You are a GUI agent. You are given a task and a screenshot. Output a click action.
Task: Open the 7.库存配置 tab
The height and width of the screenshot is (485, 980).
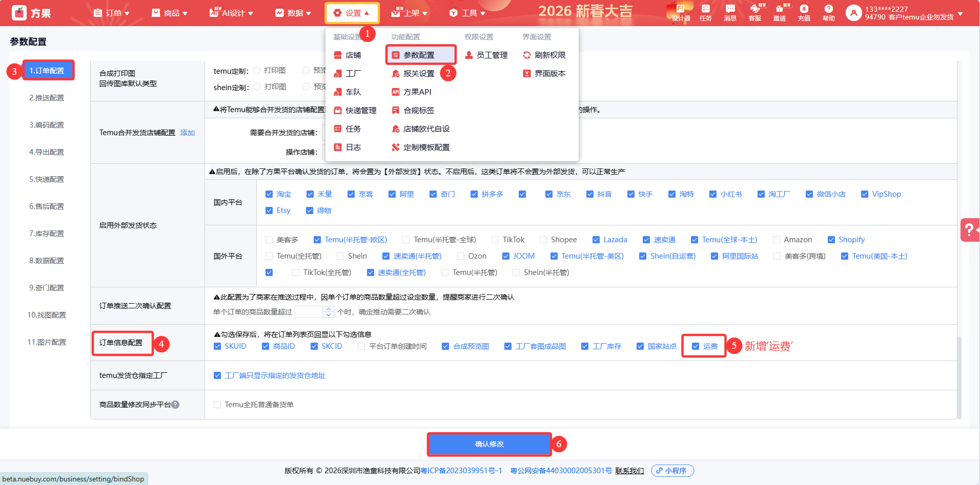coord(47,234)
